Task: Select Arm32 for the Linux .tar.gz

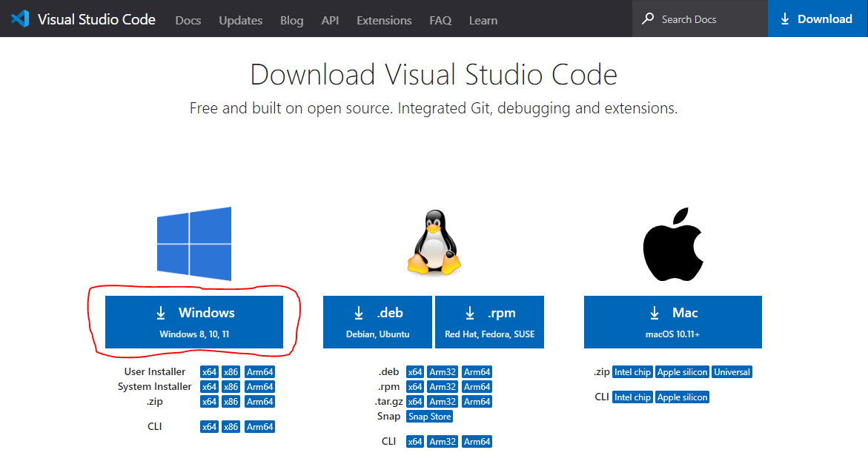Action: 443,401
